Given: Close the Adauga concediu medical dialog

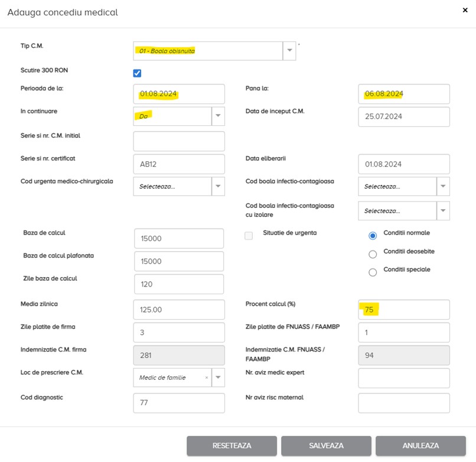Looking at the screenshot, I should [465, 10].
